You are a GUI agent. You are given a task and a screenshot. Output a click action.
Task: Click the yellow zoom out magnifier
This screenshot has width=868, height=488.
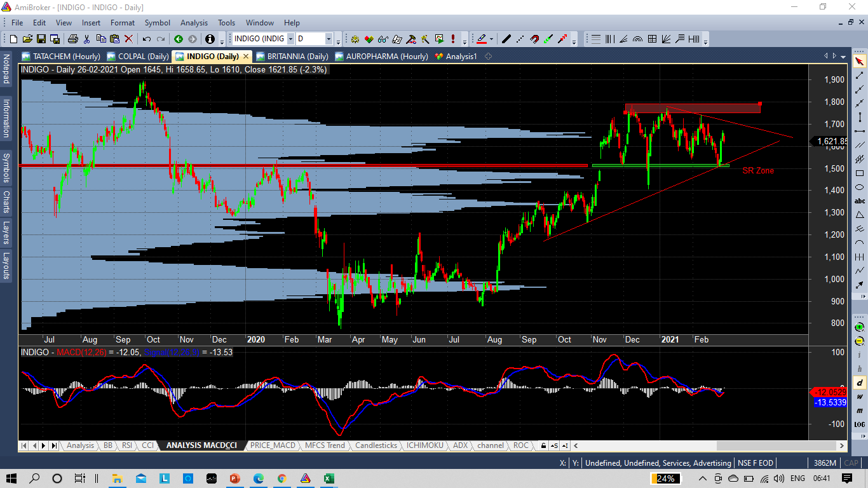coord(860,341)
